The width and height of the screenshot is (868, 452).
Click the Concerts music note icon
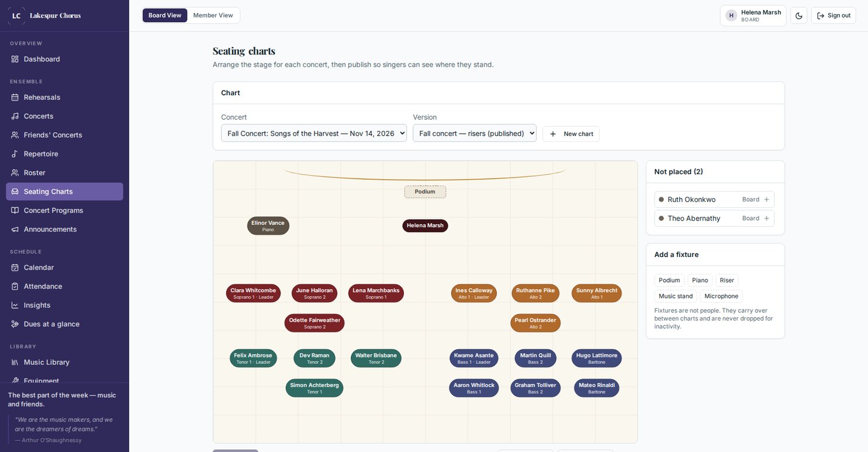(15, 116)
